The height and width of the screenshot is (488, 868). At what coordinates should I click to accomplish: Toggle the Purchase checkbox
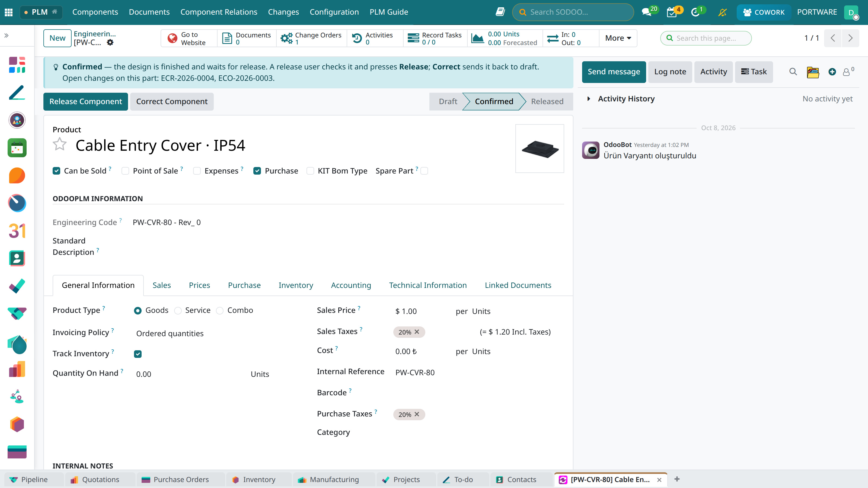coord(257,171)
